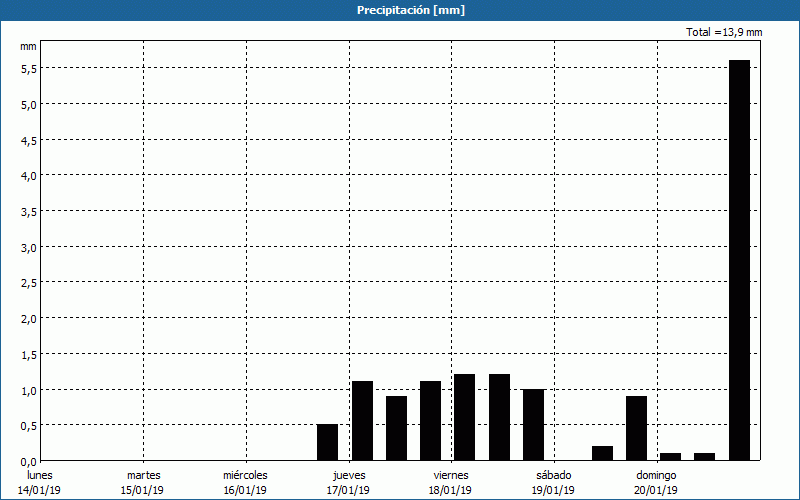Click the 5,0 y-axis value
Screen dimensions: 800x500
click(29, 105)
